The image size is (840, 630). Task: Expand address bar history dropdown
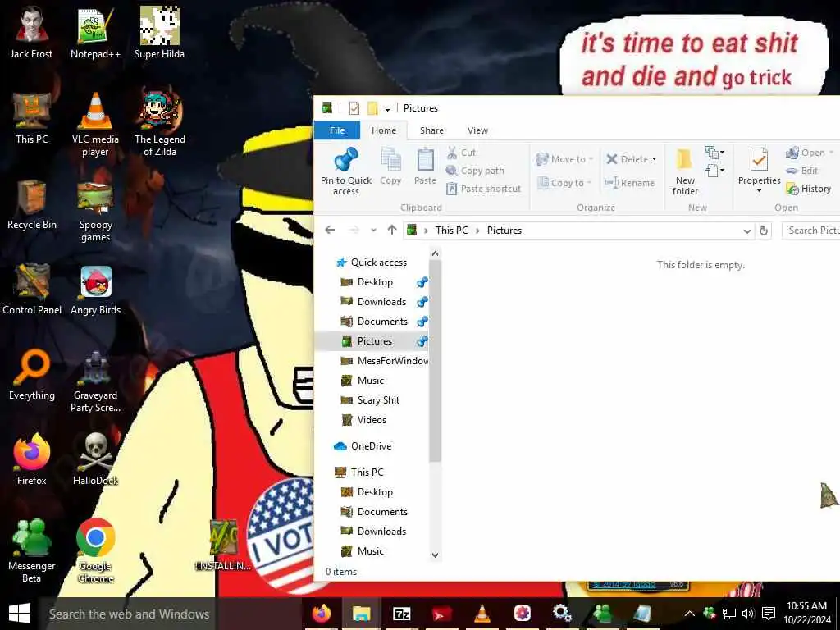[x=746, y=231]
